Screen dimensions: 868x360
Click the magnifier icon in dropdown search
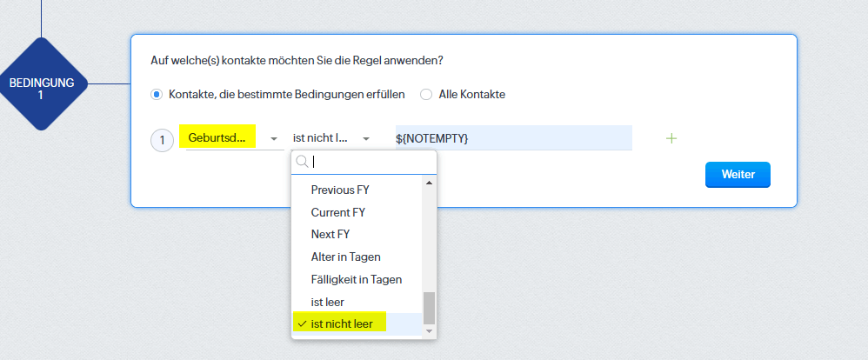tap(302, 162)
